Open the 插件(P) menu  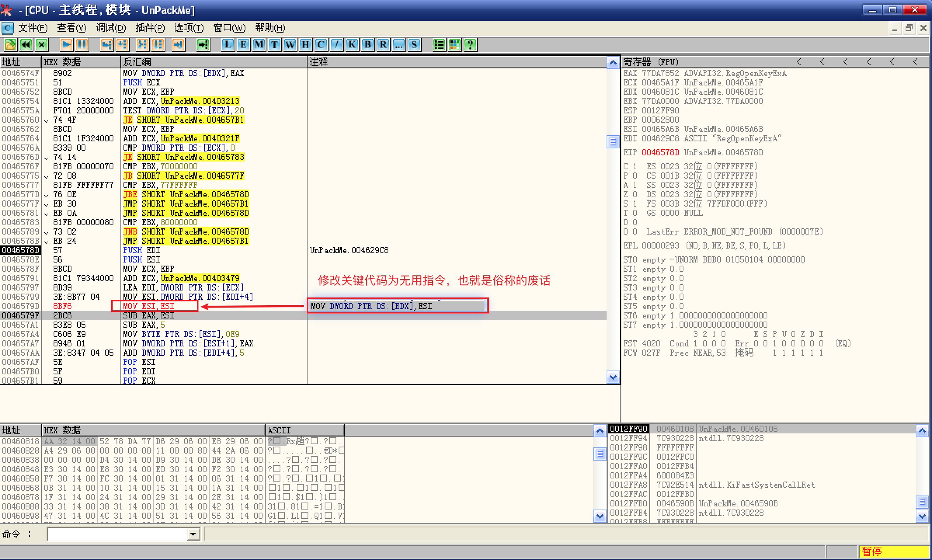tap(150, 28)
